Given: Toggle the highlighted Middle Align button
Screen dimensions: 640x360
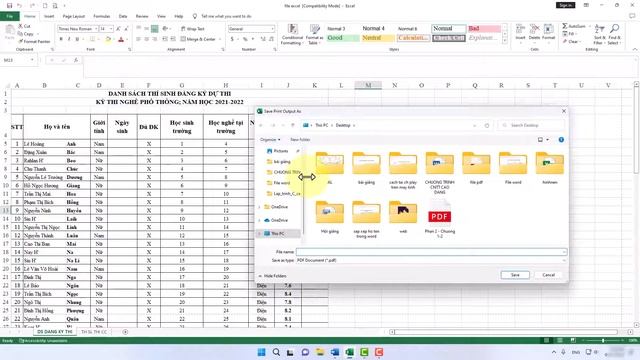Looking at the screenshot, I should (154, 29).
